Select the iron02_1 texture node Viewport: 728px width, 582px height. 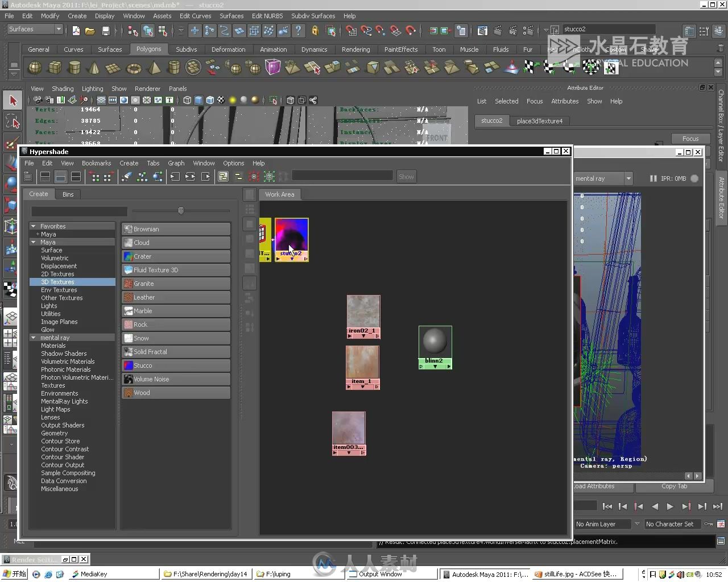point(363,317)
